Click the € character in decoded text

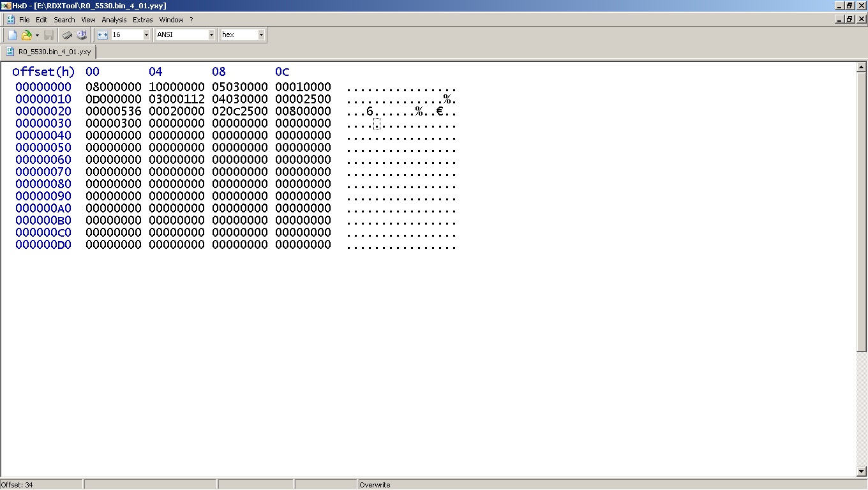coord(440,112)
